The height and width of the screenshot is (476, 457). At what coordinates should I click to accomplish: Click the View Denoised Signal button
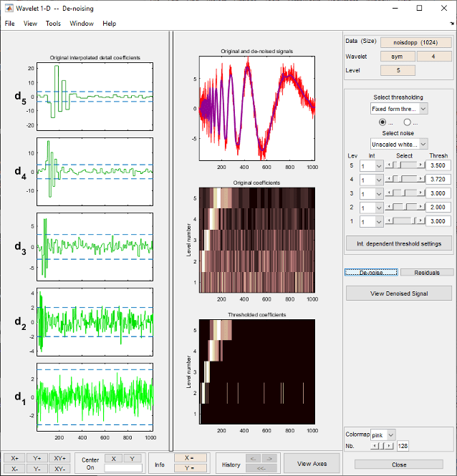399,293
